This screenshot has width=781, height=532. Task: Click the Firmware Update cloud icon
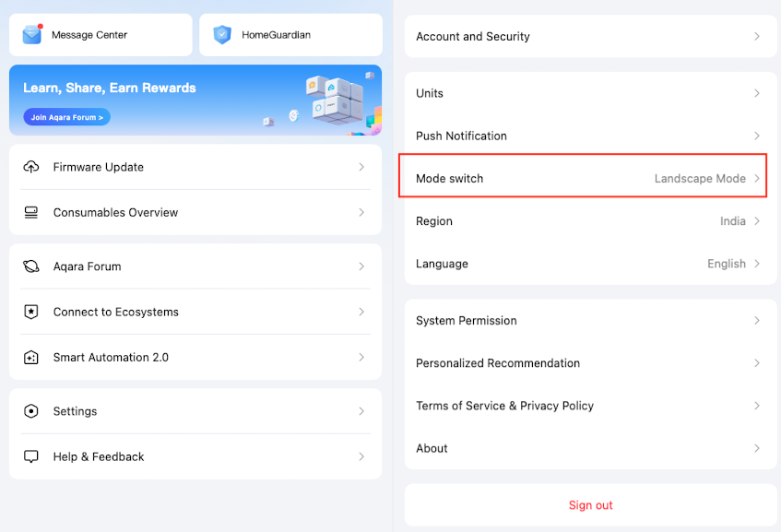tap(31, 167)
